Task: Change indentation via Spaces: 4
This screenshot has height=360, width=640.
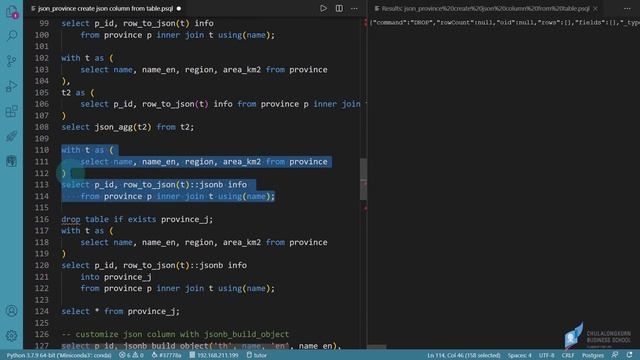Action: click(x=520, y=355)
